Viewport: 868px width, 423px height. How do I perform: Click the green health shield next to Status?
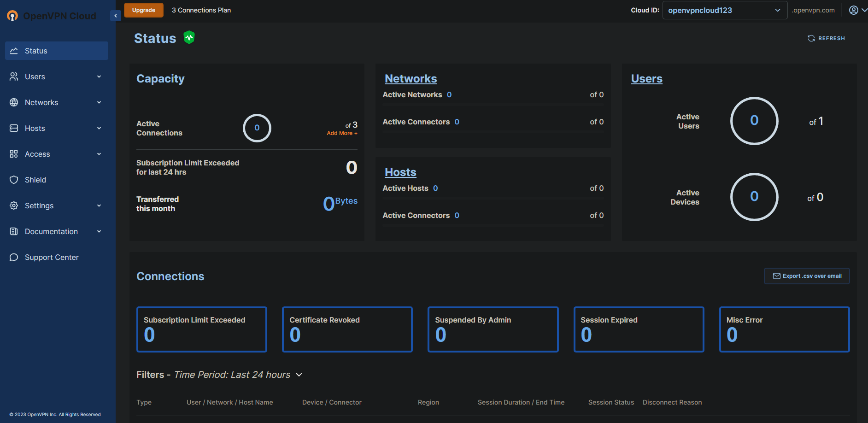189,37
